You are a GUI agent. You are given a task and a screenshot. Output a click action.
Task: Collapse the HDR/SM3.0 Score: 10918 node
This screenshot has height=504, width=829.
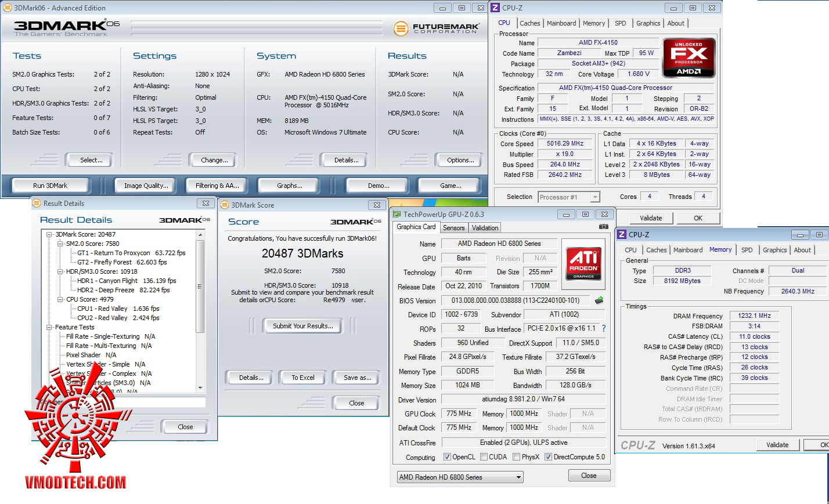[60, 271]
